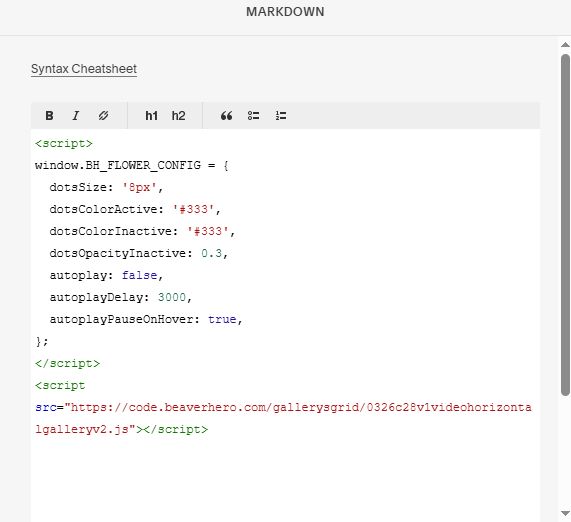Viewport: 571px width, 522px height.
Task: Click the beaverhero script URL text
Action: click(x=283, y=418)
